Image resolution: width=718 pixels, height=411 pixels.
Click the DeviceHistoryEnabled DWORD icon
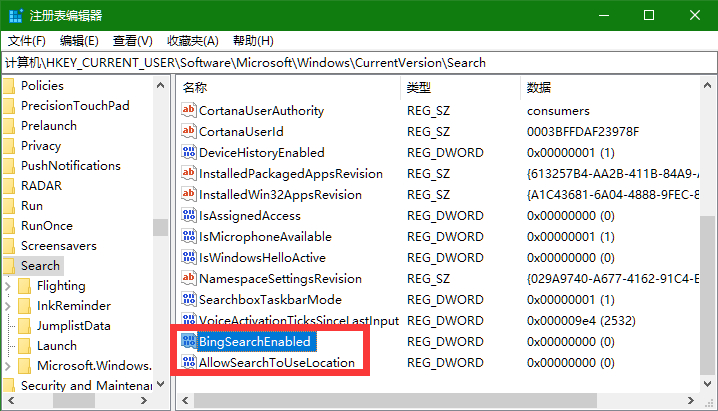tap(189, 152)
